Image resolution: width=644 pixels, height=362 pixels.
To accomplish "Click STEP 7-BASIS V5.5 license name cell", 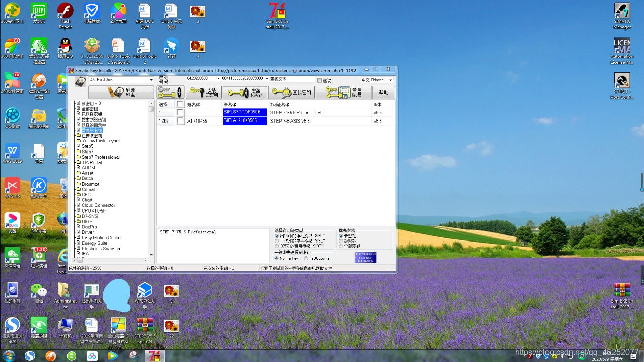I will point(320,121).
